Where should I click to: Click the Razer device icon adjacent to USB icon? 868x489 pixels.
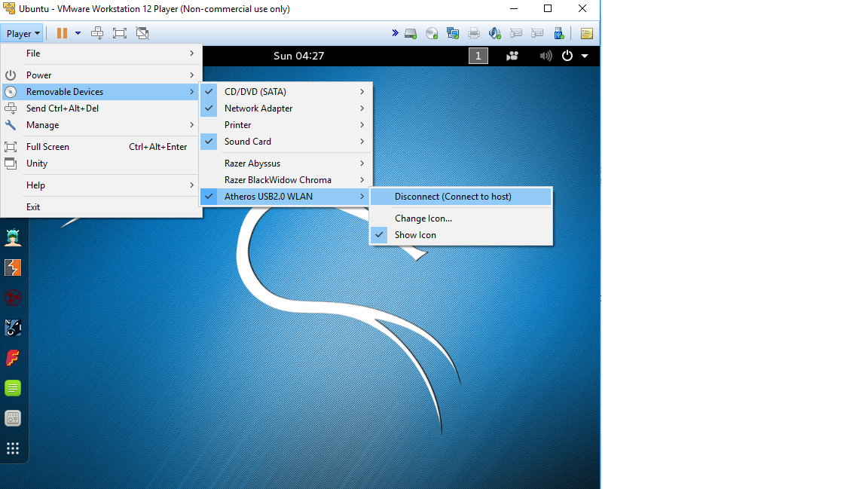click(537, 34)
